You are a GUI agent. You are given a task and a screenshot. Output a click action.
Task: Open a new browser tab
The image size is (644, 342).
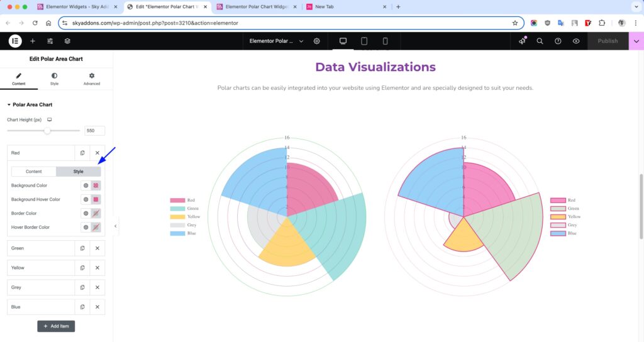pos(398,6)
